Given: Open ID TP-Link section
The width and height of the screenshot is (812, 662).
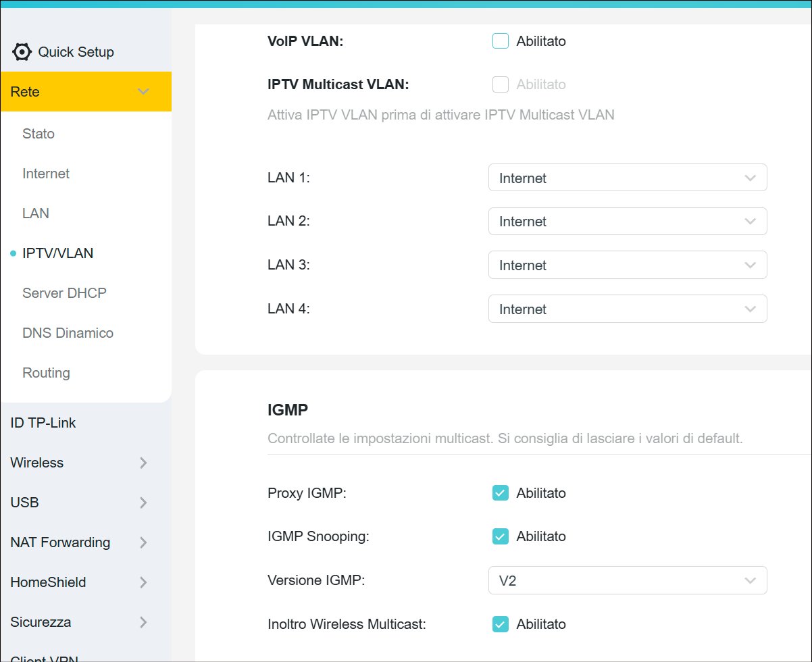Looking at the screenshot, I should point(43,423).
